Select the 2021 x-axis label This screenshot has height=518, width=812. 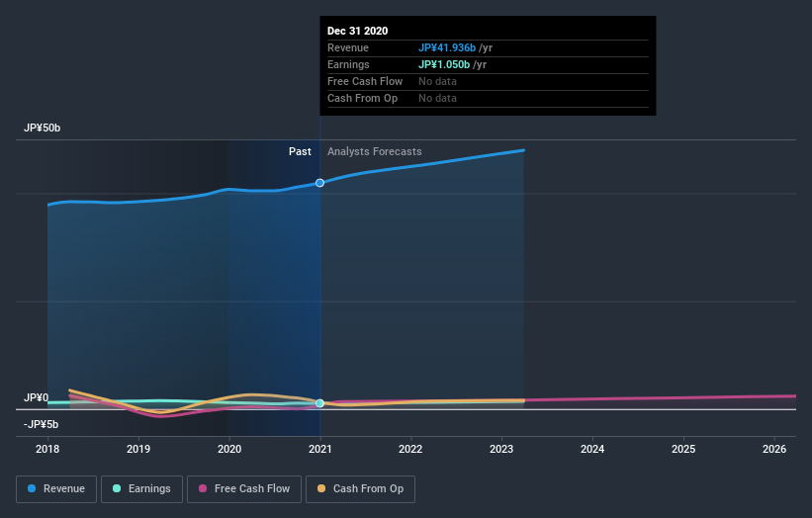coord(320,449)
